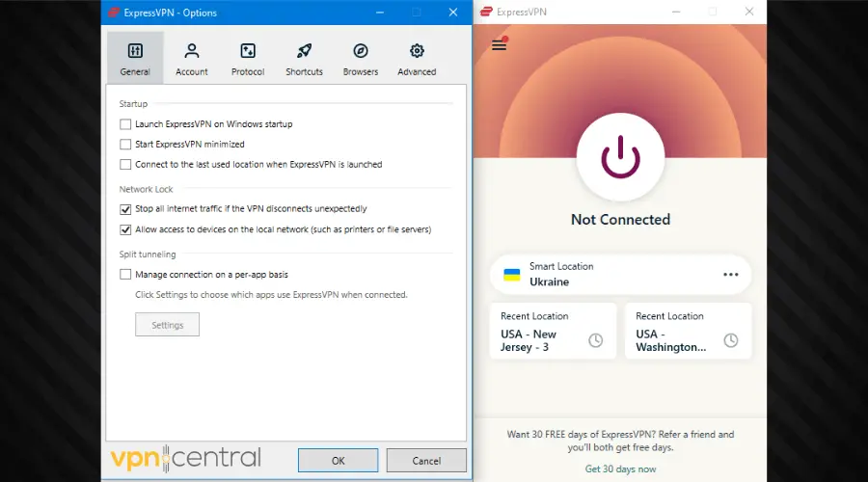
Task: Follow the Get 30 days now link
Action: (620, 469)
